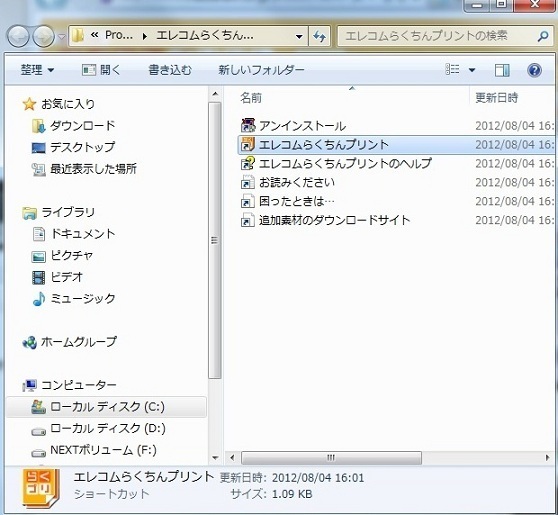The image size is (558, 515).
Task: Click the ホームグループ globe icon
Action: tap(29, 342)
